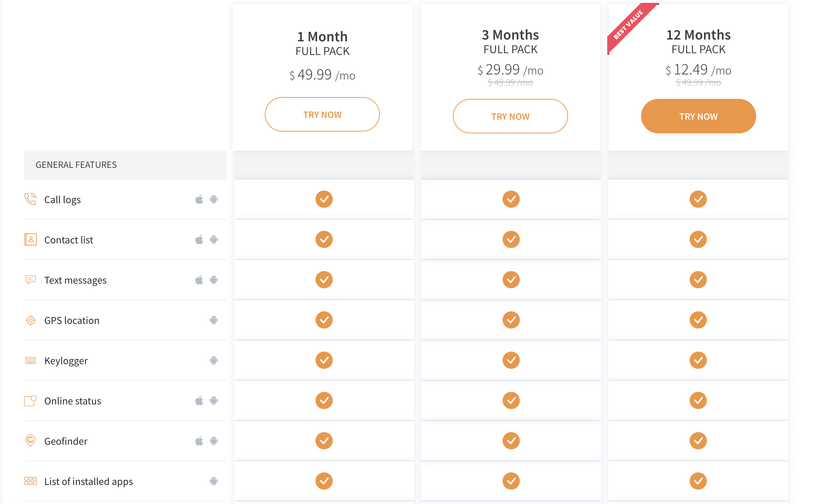Click the Apple icon beside Call logs

199,199
